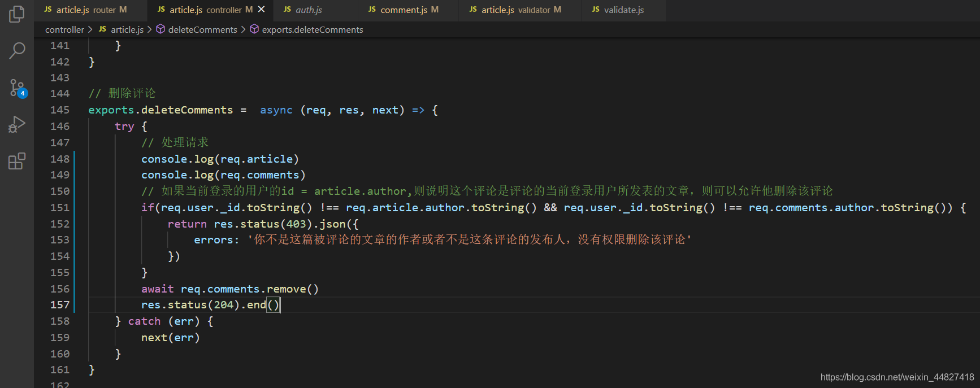
Task: Click the article.js breadcrumb item
Action: tap(127, 29)
